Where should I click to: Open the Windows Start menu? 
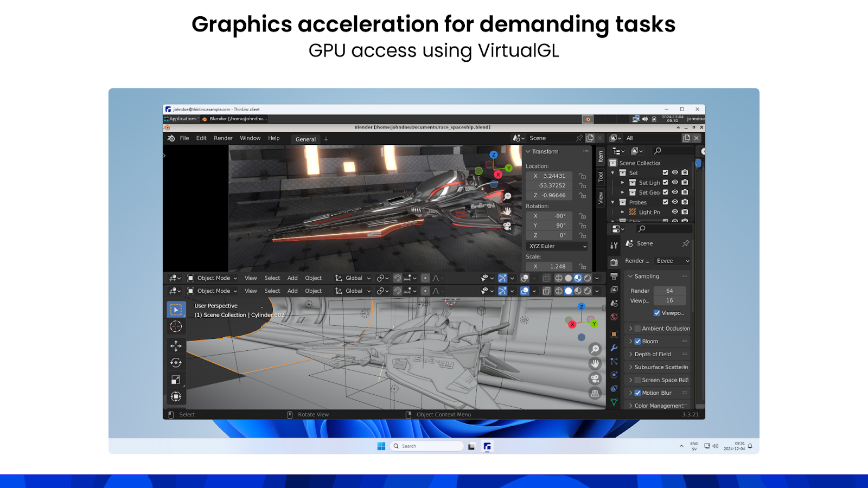[x=381, y=446]
